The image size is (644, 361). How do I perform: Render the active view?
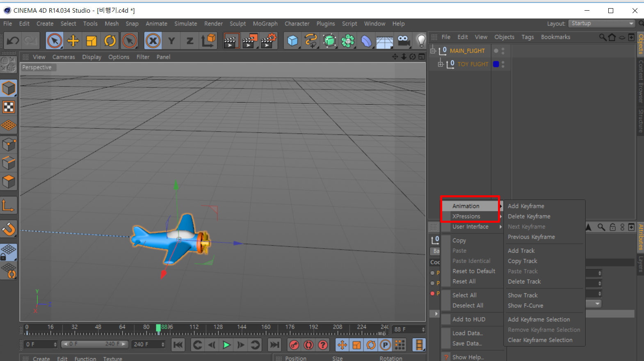tap(231, 41)
